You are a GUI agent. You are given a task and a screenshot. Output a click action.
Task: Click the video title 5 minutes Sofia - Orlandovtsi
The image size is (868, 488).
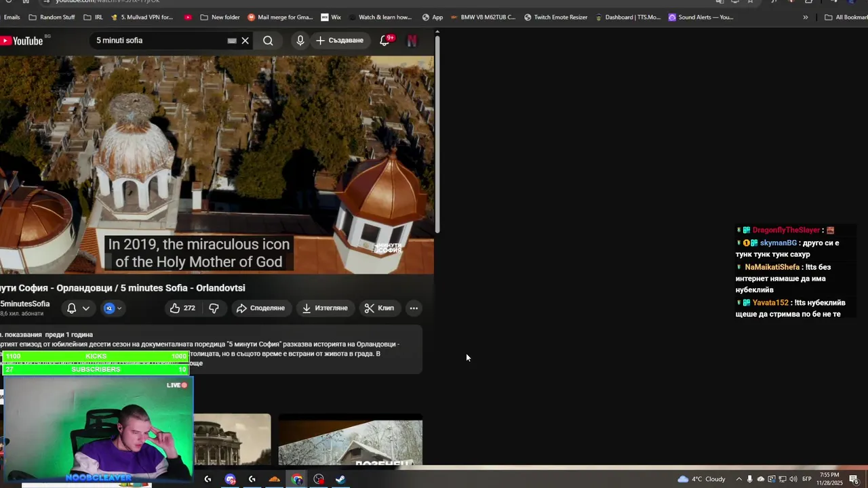(123, 288)
